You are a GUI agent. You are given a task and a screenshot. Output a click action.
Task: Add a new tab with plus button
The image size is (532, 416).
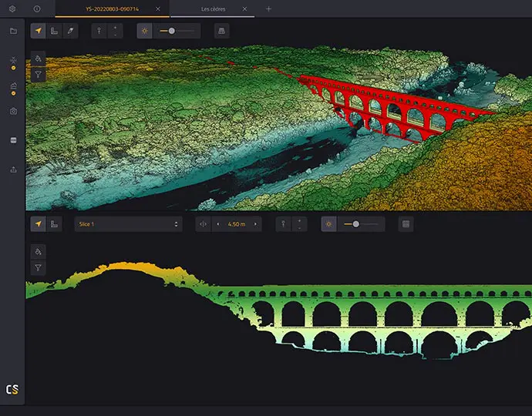[268, 8]
